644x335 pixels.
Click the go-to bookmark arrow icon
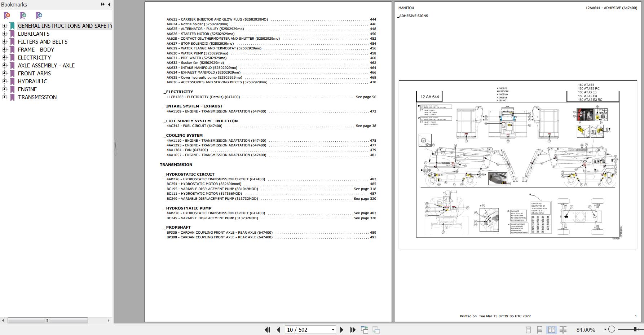39,16
